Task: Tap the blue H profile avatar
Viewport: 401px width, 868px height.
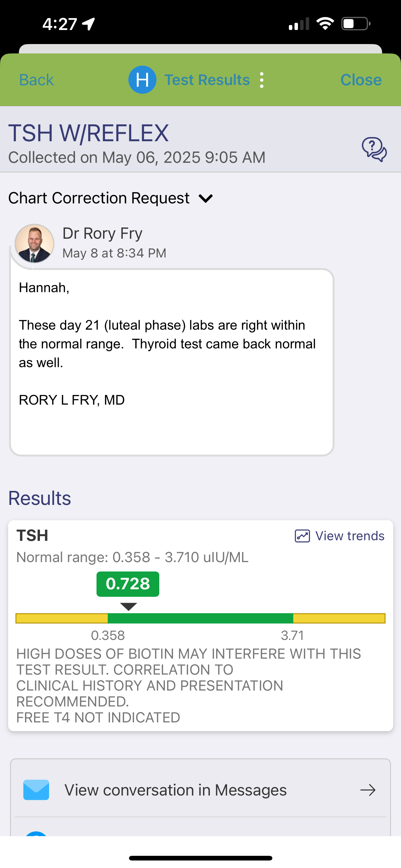Action: (x=142, y=80)
